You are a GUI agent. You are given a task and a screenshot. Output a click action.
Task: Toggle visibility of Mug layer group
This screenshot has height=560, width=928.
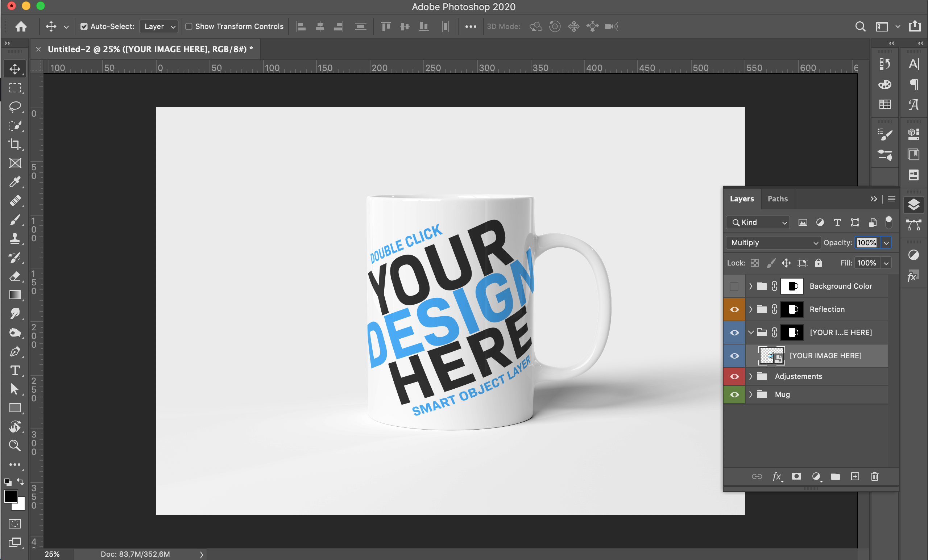(x=734, y=394)
